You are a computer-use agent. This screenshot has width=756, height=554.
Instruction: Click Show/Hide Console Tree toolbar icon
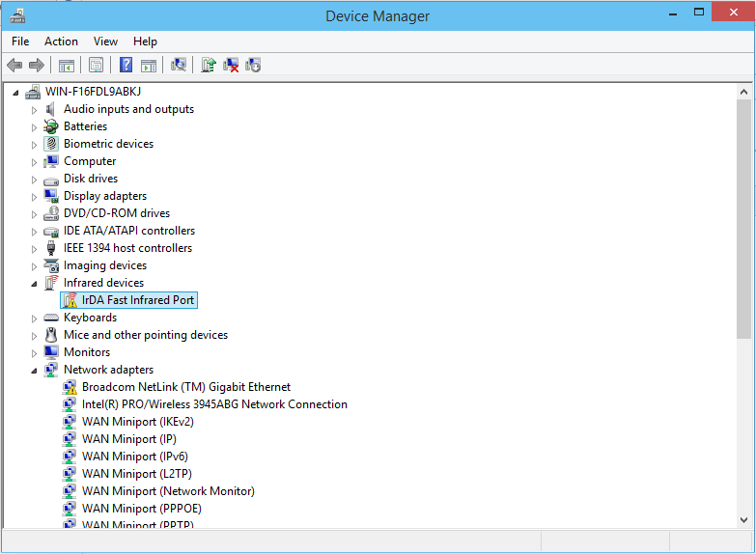67,65
